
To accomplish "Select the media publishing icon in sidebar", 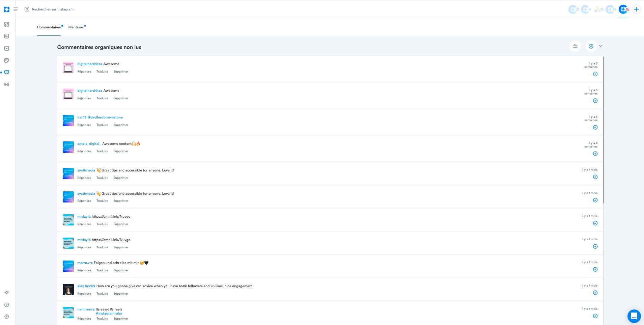I will [x=6, y=48].
